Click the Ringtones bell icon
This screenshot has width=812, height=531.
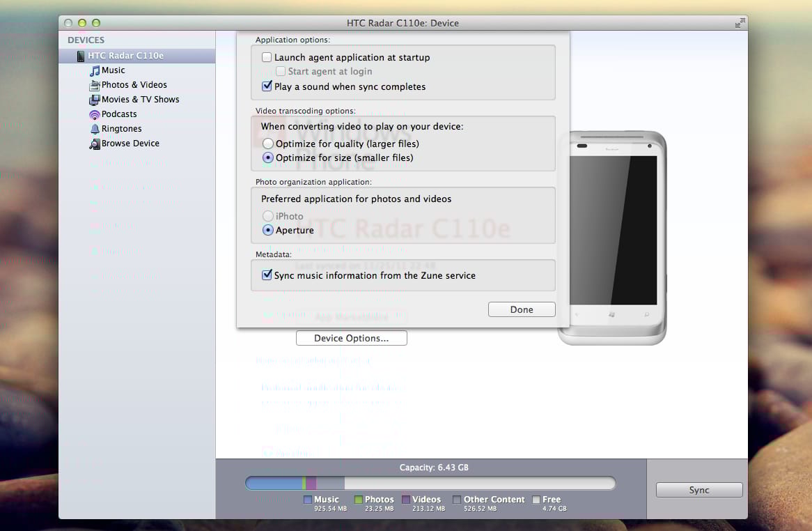click(x=95, y=129)
